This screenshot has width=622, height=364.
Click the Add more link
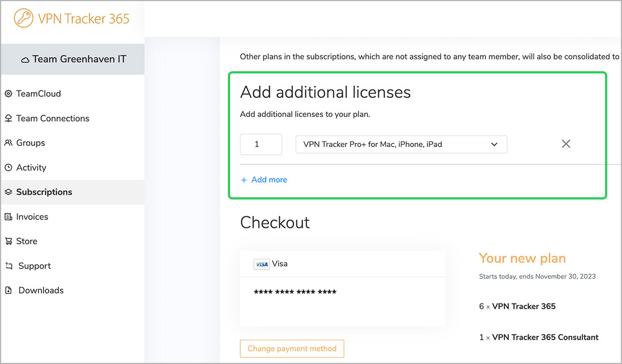pyautogui.click(x=264, y=180)
